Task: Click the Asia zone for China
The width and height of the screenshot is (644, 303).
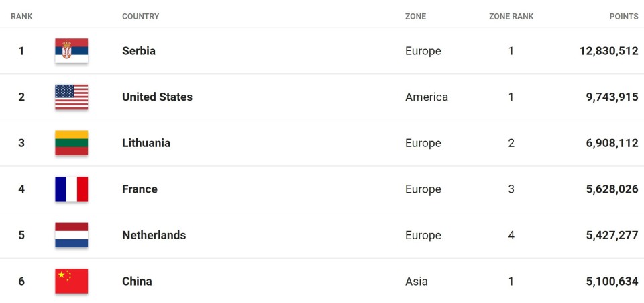Action: (x=417, y=282)
